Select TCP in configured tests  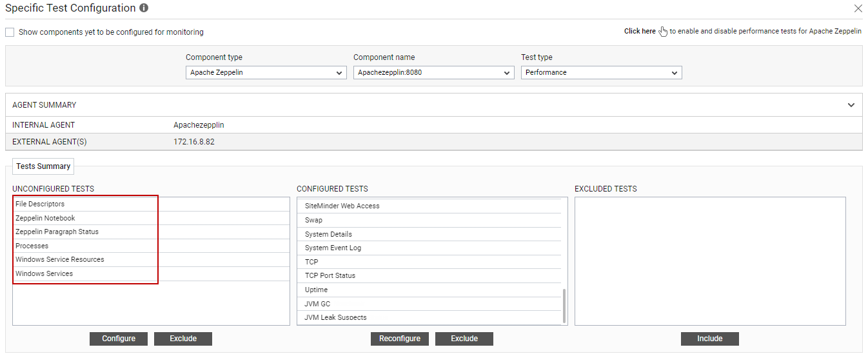pos(429,262)
